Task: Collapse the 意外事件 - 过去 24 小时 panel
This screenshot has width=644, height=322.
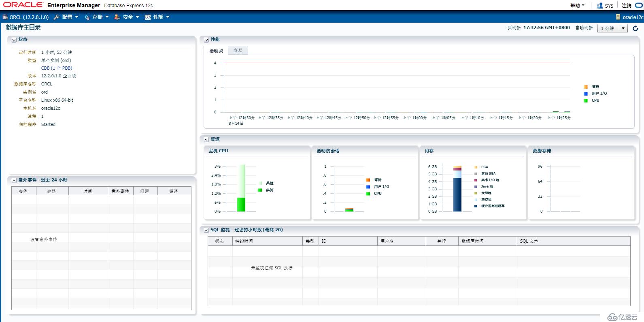Action: [x=14, y=180]
